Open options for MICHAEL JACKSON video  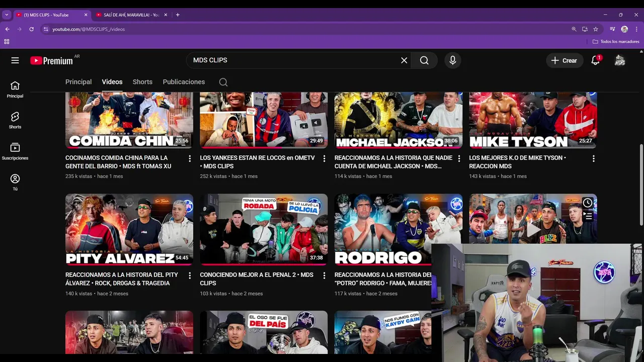[x=459, y=158]
